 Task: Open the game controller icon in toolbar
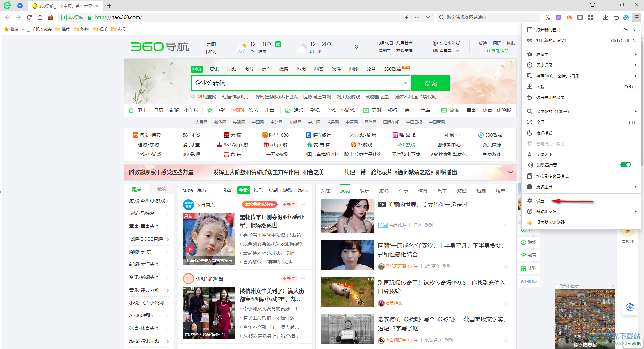(569, 17)
